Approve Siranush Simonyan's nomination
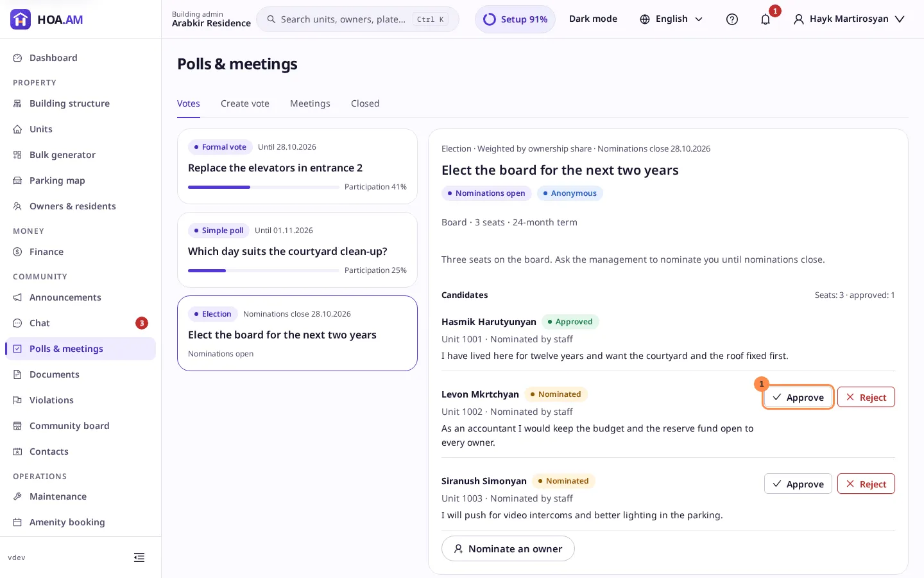The width and height of the screenshot is (924, 578). (x=798, y=484)
